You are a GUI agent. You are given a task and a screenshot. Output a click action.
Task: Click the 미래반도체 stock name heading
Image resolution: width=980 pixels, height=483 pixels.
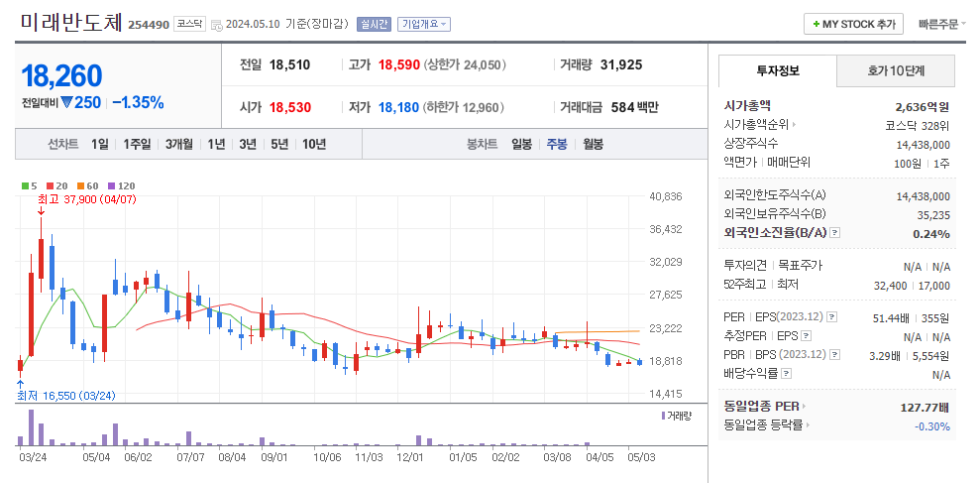[x=71, y=23]
